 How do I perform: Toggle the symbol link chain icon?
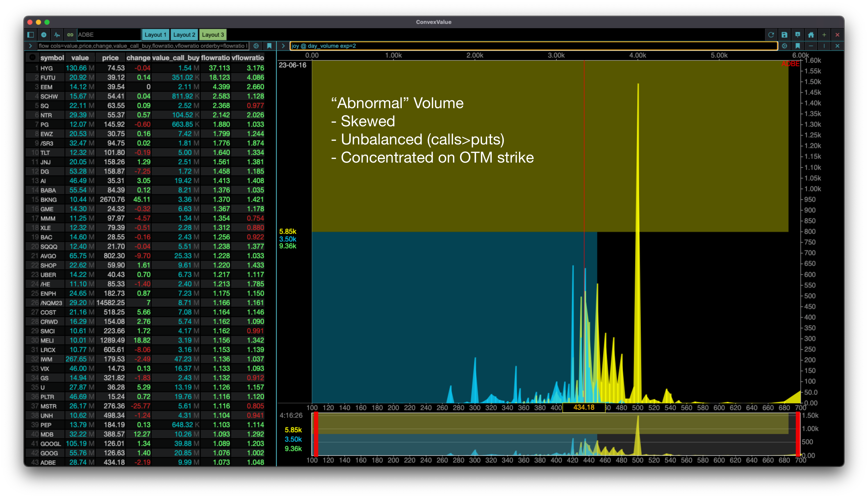[x=70, y=35]
